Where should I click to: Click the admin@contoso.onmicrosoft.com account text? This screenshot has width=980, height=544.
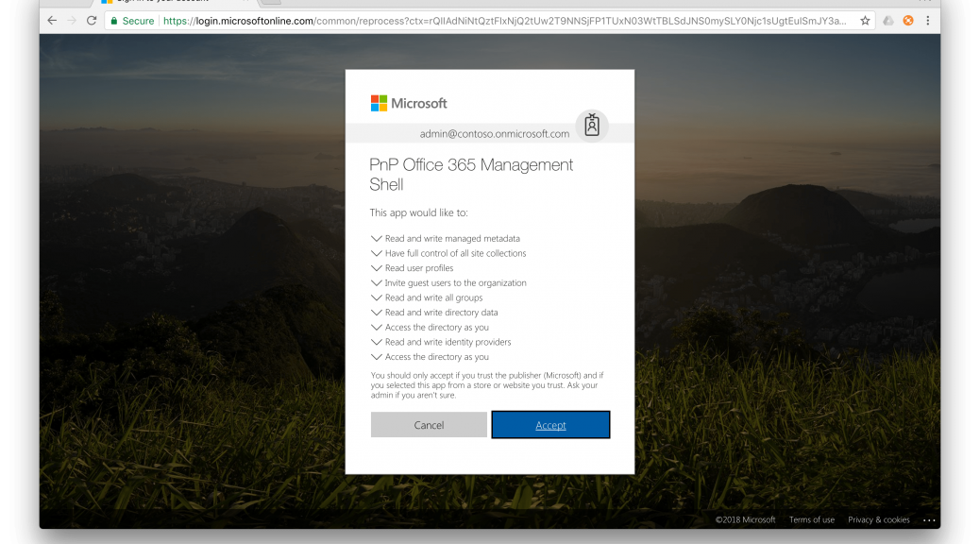pyautogui.click(x=495, y=134)
